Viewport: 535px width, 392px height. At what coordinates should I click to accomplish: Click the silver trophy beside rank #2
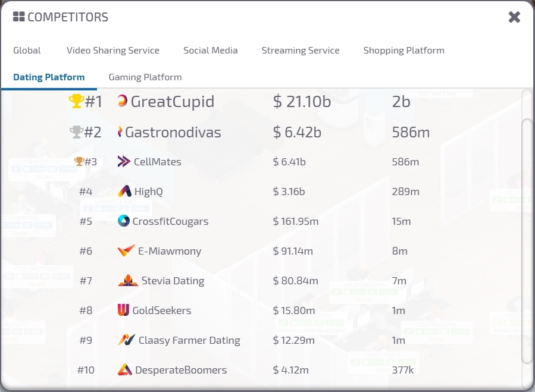click(76, 131)
